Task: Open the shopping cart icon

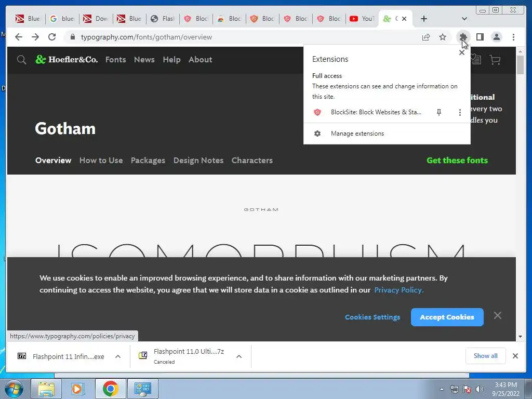Action: [x=495, y=60]
